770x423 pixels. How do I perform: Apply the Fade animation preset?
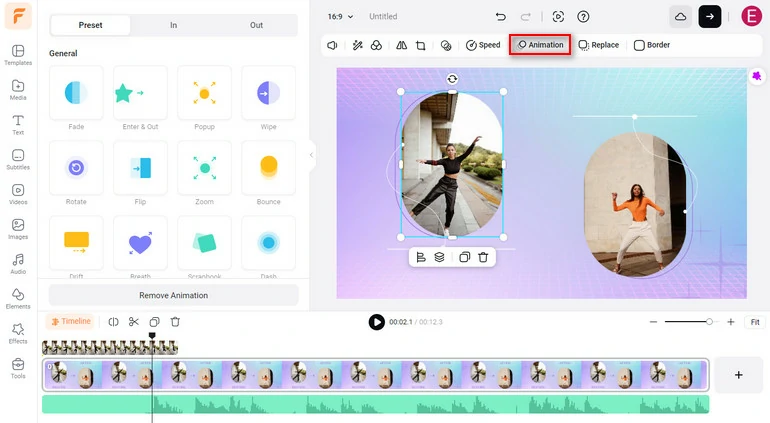(76, 93)
